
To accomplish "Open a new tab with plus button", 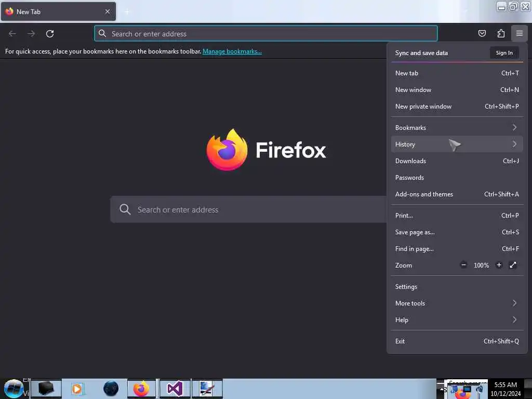I will pyautogui.click(x=127, y=12).
